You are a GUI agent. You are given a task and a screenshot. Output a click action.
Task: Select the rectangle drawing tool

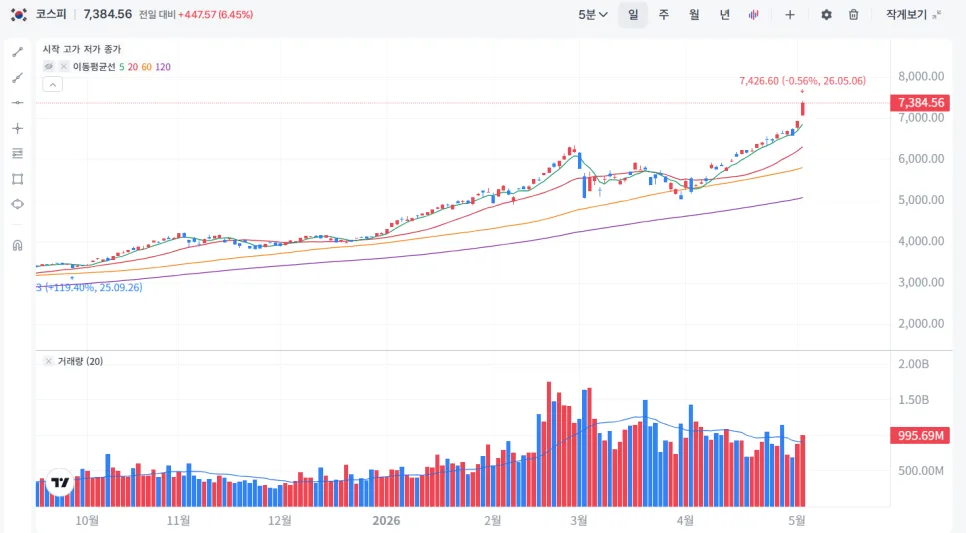pyautogui.click(x=17, y=179)
